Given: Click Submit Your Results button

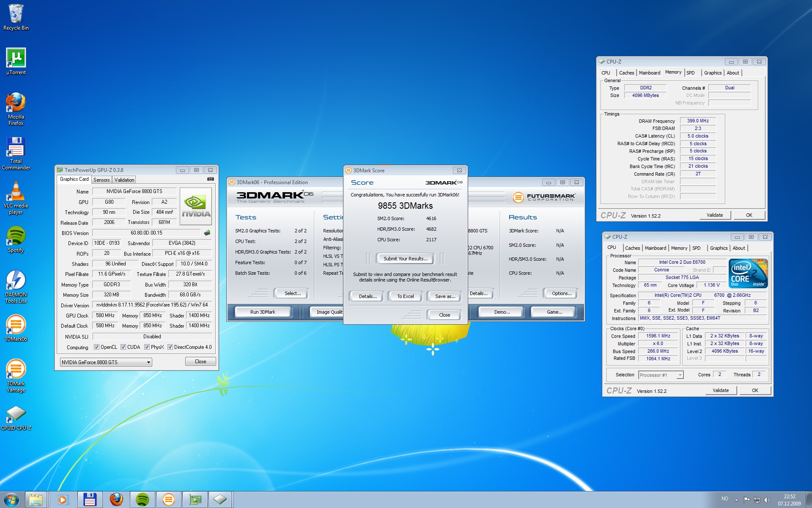Looking at the screenshot, I should click(405, 259).
